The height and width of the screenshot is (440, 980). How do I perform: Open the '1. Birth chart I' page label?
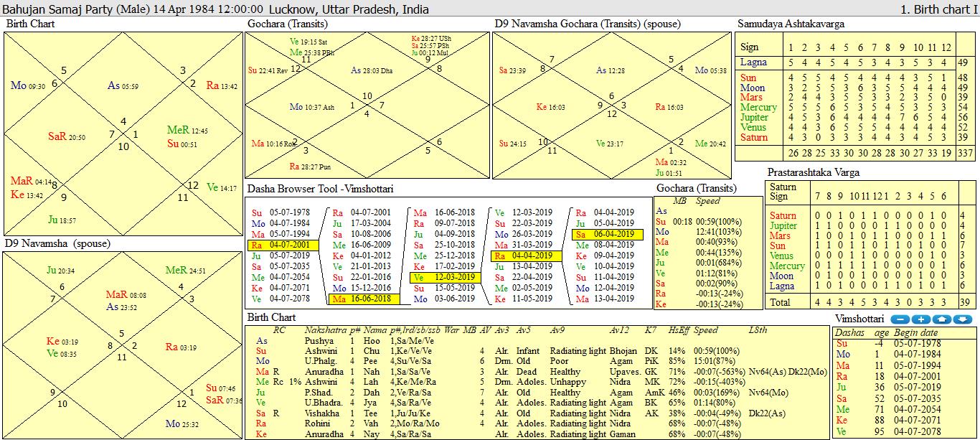coord(939,9)
